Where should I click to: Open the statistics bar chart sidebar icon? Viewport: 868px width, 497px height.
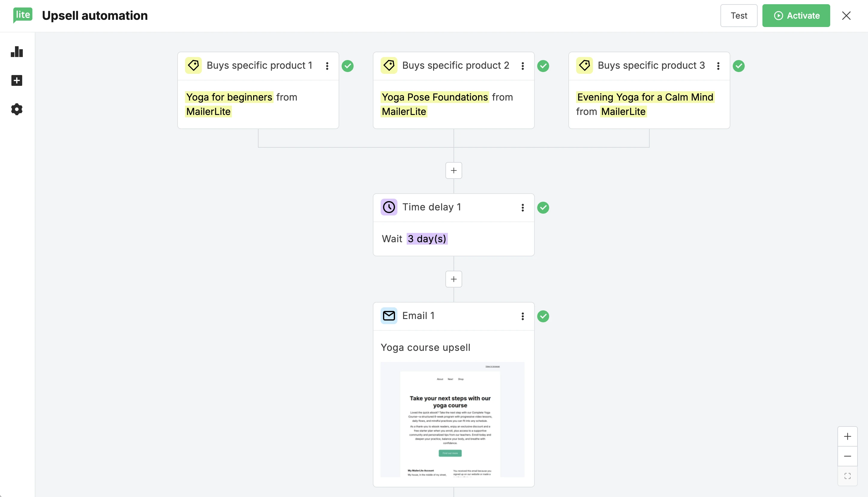(x=17, y=52)
